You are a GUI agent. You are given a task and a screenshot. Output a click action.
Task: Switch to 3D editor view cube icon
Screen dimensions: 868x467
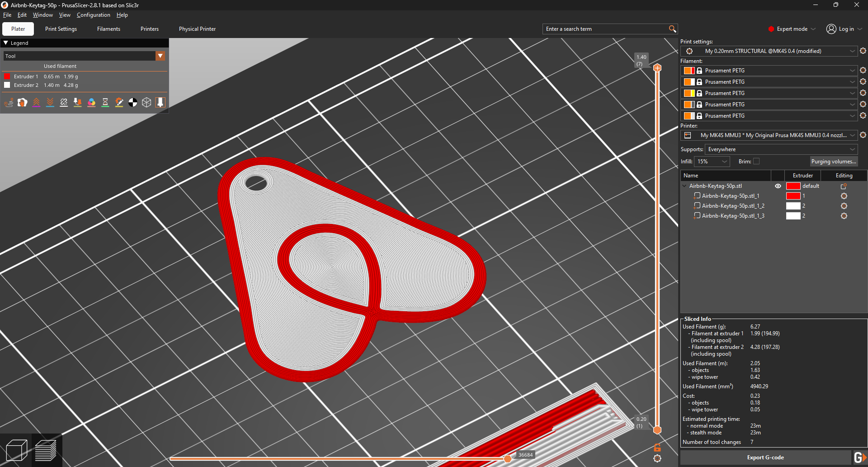(17, 450)
